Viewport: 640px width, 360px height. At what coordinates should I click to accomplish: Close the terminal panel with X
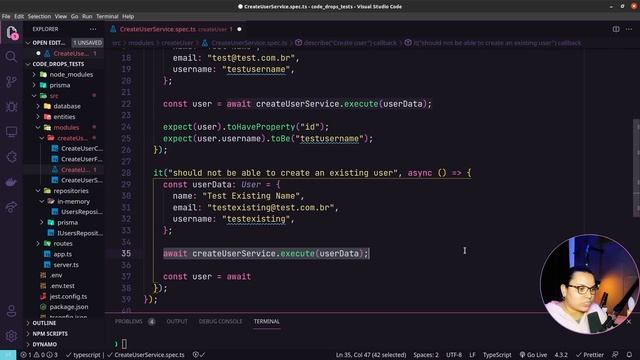[629, 322]
